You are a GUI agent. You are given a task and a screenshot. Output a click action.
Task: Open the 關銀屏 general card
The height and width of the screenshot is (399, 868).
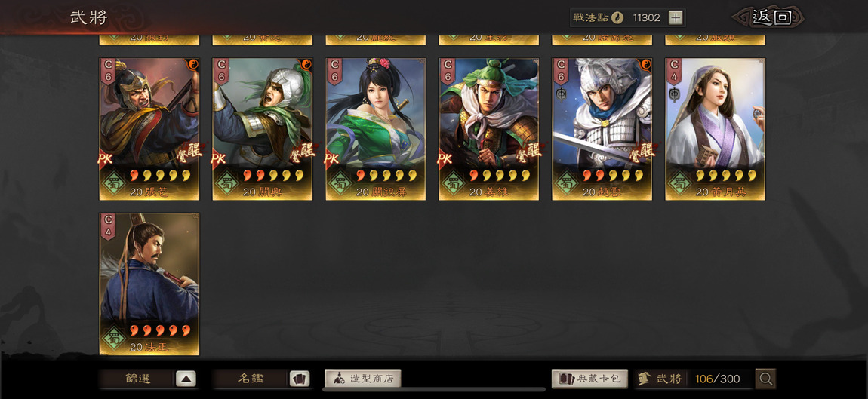[375, 129]
